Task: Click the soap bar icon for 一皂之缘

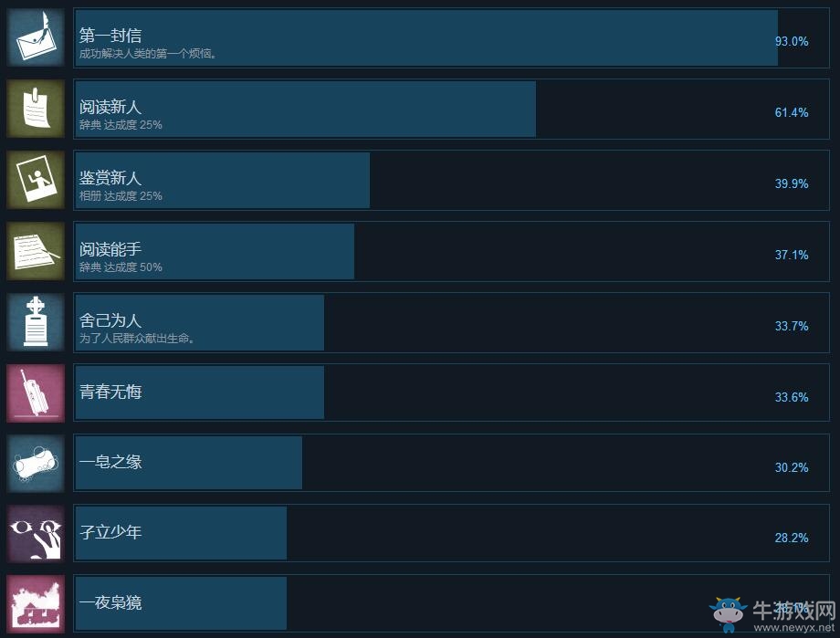Action: tap(36, 464)
